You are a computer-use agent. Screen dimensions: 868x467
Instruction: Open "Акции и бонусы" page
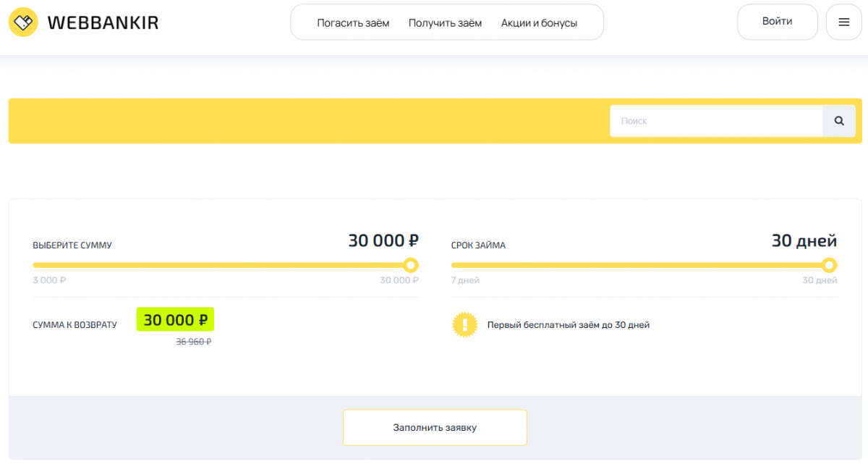tap(539, 23)
